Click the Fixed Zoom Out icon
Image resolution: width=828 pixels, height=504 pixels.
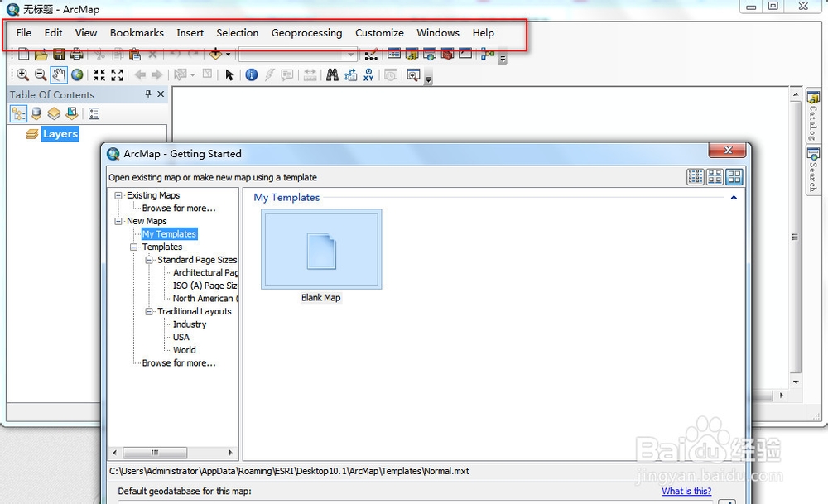coord(117,75)
